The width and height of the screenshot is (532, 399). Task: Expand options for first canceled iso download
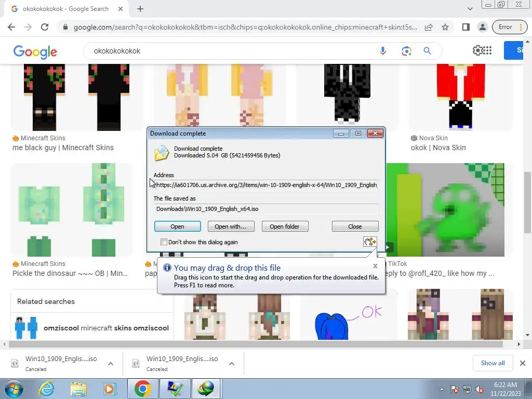111,364
